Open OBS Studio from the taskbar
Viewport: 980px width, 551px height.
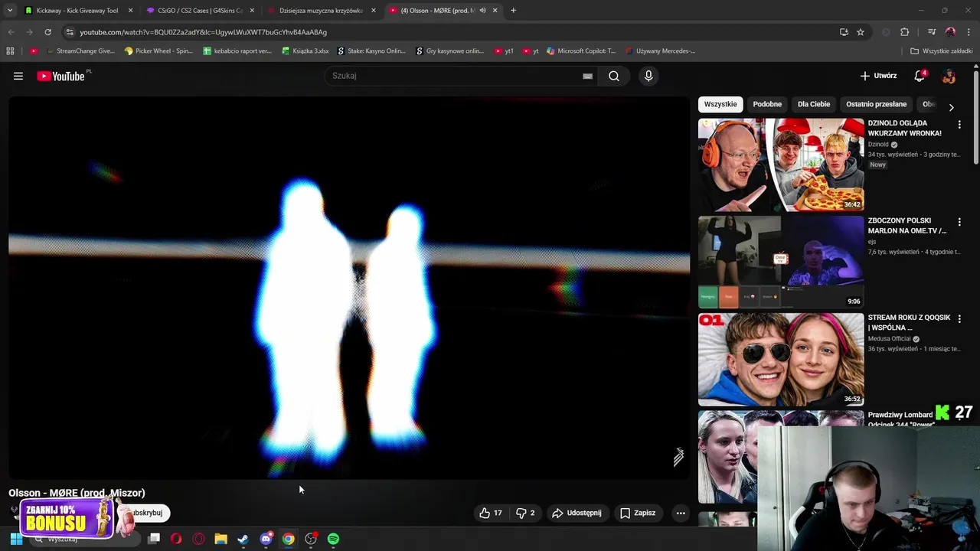[x=311, y=539]
